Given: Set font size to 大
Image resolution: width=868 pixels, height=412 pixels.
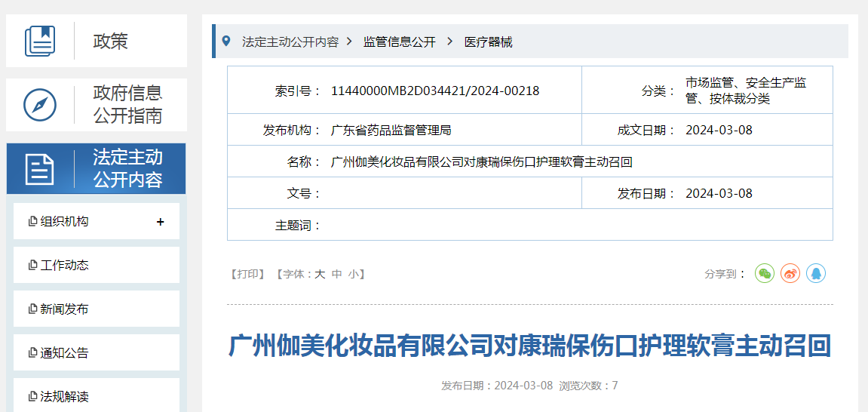Looking at the screenshot, I should point(320,274).
